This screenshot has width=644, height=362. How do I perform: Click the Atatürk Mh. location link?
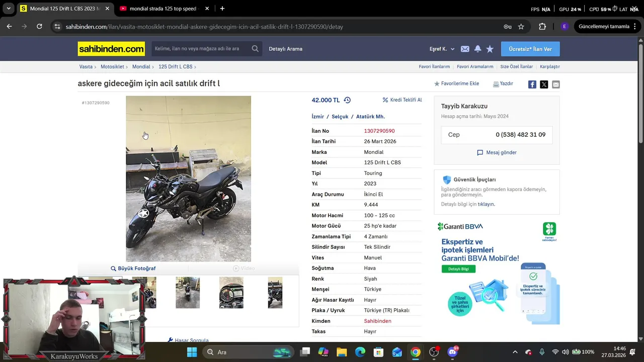point(370,117)
